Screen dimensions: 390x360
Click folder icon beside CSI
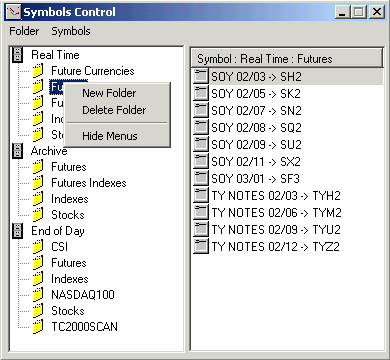(38, 247)
